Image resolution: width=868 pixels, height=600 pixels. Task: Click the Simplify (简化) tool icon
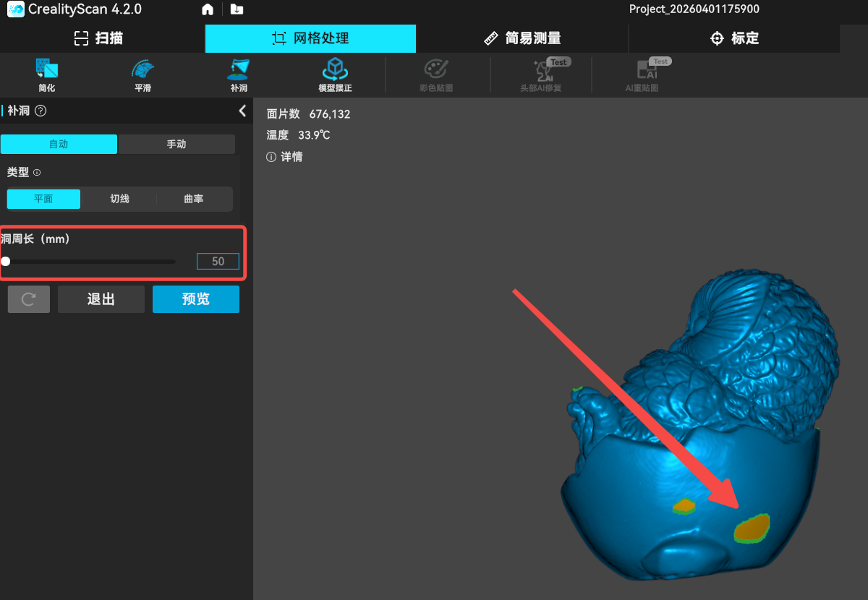point(47,70)
